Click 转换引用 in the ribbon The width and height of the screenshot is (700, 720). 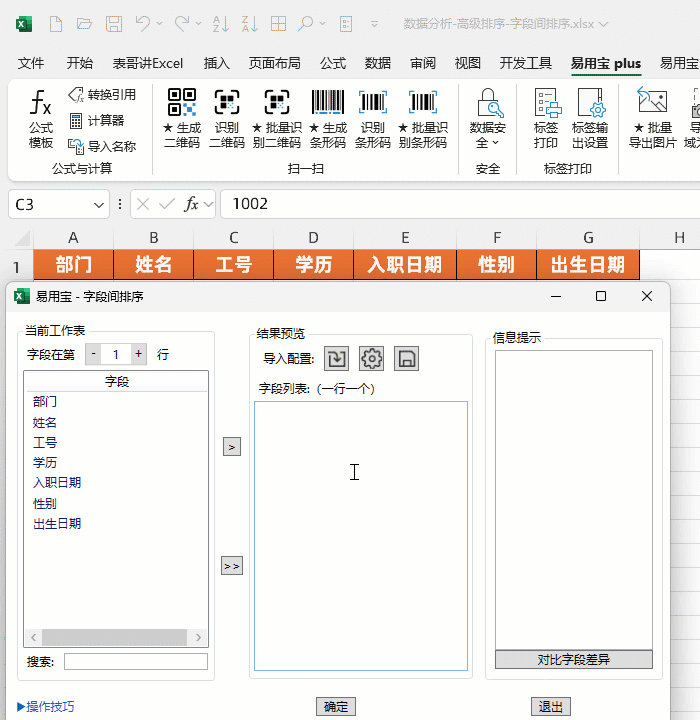pyautogui.click(x=102, y=95)
